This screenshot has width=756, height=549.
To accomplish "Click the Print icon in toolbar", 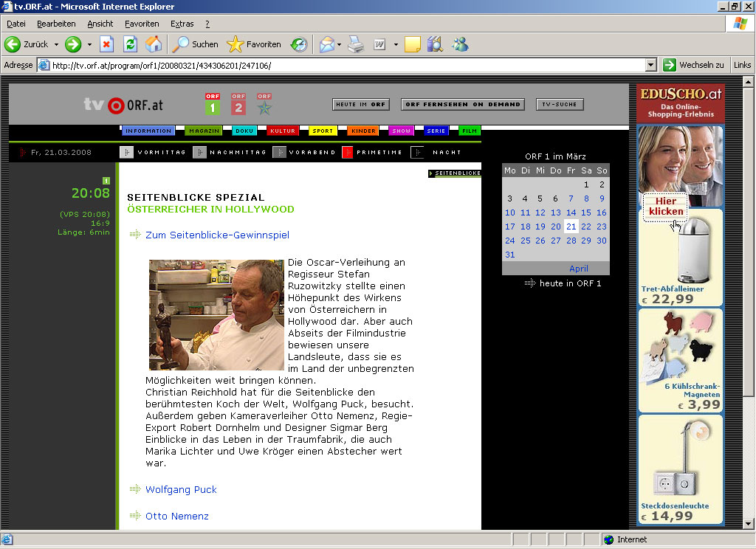I will click(x=356, y=44).
